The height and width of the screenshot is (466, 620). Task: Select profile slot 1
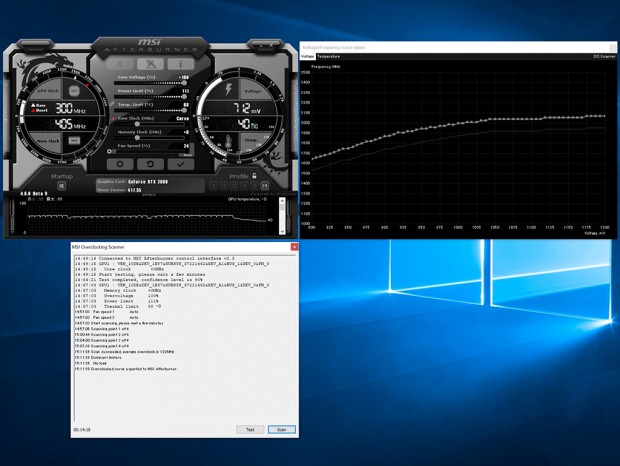tap(214, 185)
